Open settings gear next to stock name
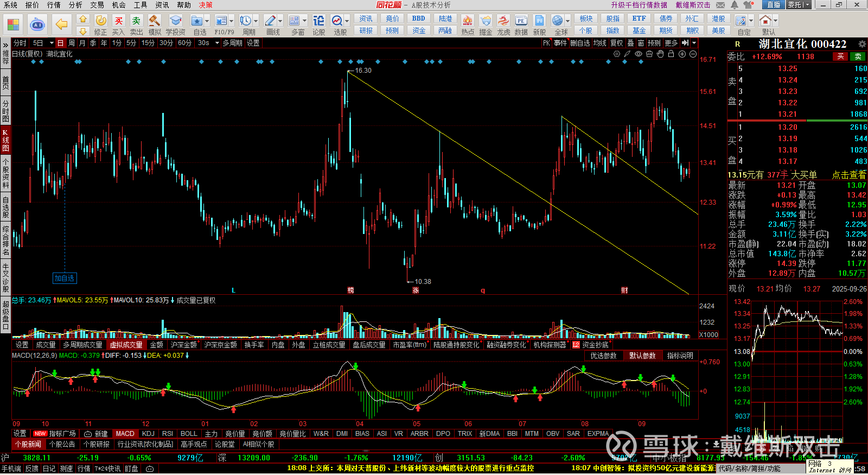This screenshot has width=868, height=475. pyautogui.click(x=862, y=44)
